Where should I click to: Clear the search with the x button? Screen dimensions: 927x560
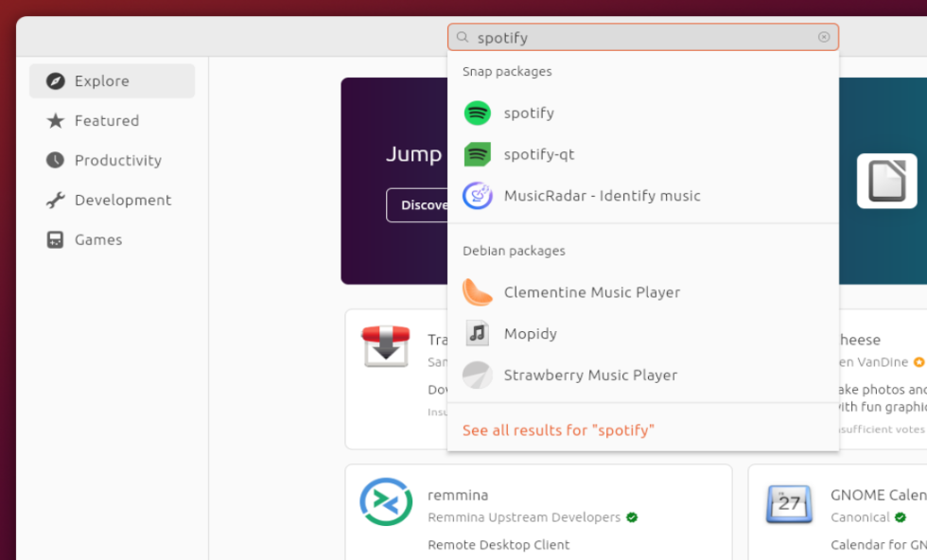pos(823,37)
